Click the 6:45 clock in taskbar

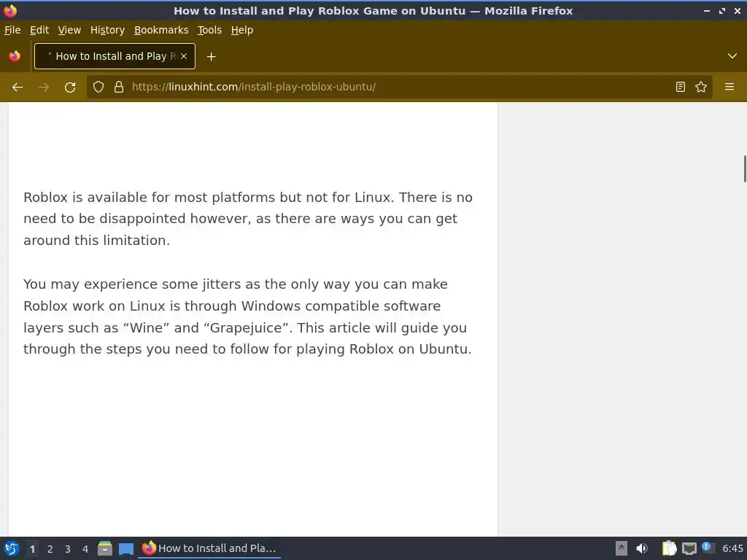point(732,548)
